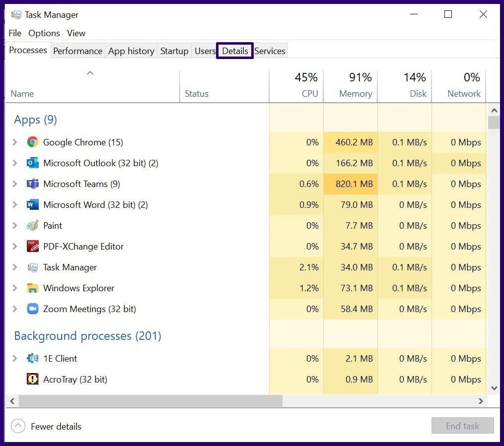Click the Task Manager title bar icon
504x446 pixels.
point(16,15)
